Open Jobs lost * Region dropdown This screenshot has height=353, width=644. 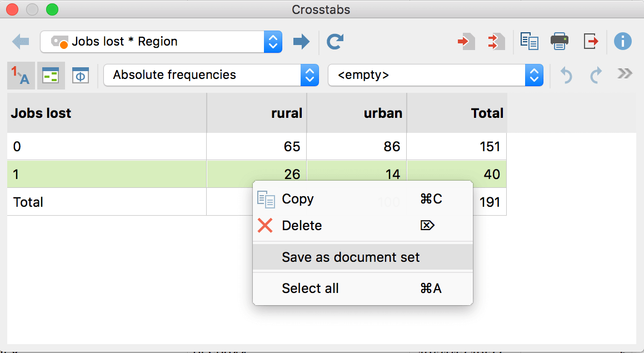161,42
